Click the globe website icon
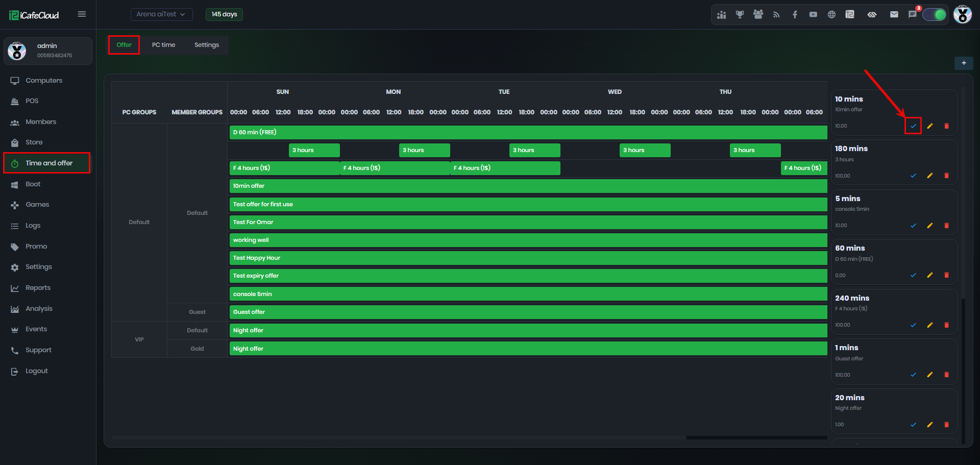980x465 pixels. pyautogui.click(x=831, y=14)
